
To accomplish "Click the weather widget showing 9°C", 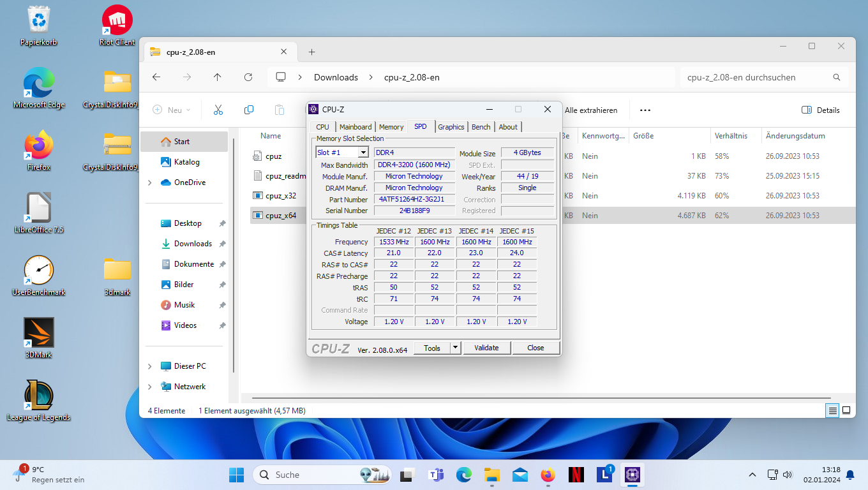I will (x=49, y=475).
